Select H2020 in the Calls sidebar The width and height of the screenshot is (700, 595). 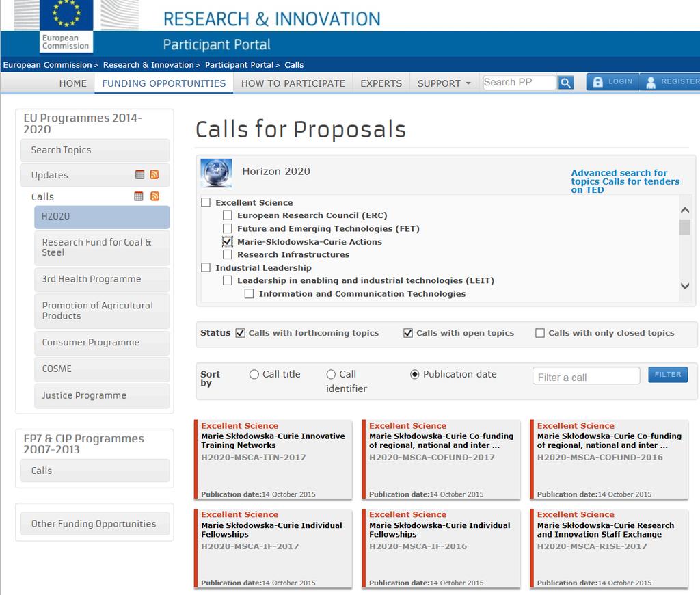[102, 217]
